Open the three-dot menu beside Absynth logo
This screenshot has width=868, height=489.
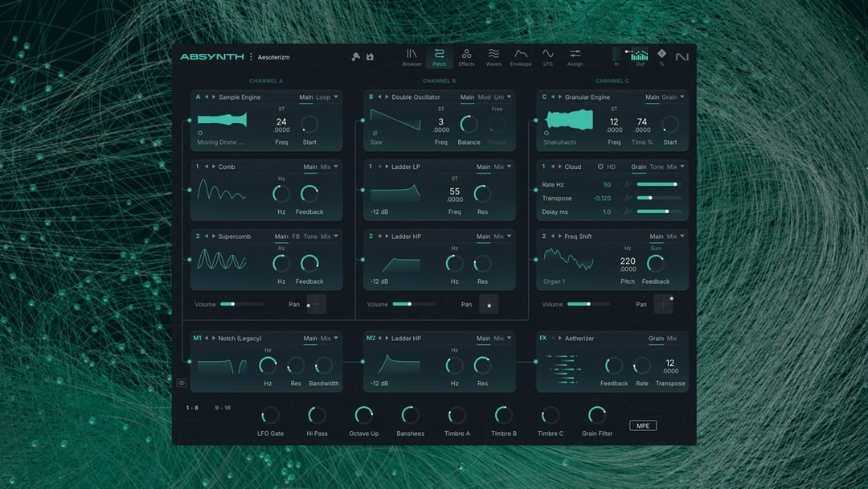[x=251, y=57]
